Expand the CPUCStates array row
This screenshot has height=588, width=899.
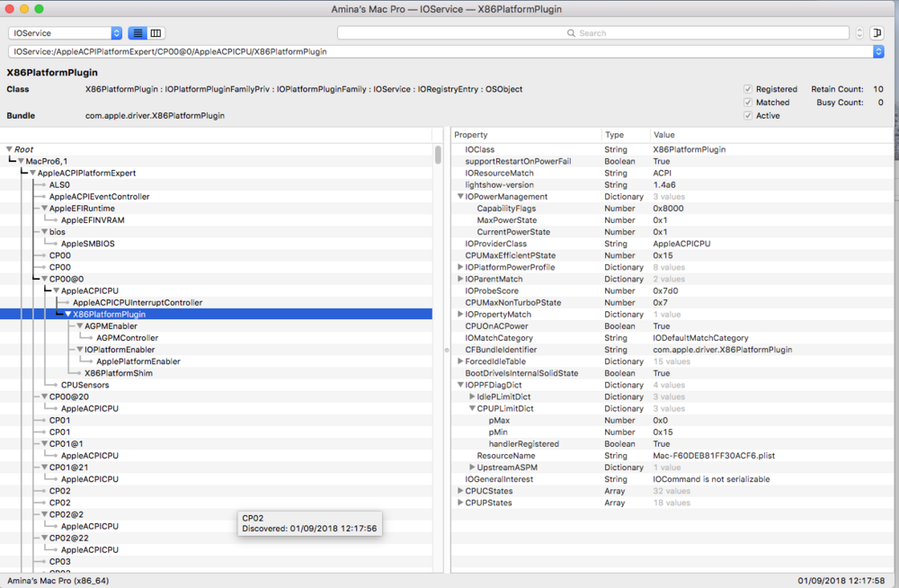point(460,491)
